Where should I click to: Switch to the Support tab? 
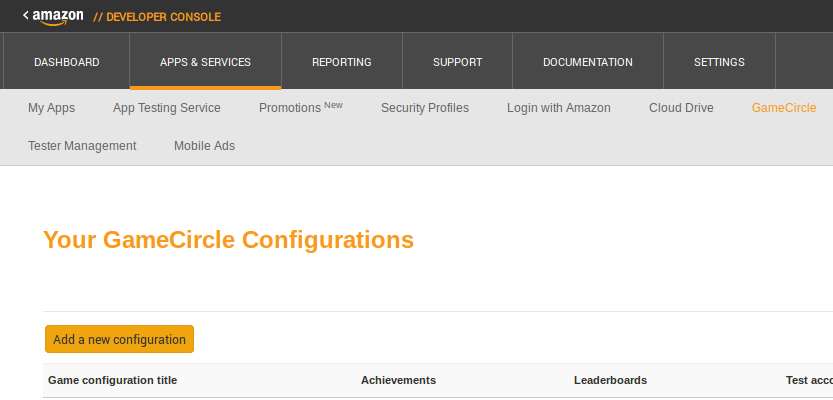pos(457,62)
